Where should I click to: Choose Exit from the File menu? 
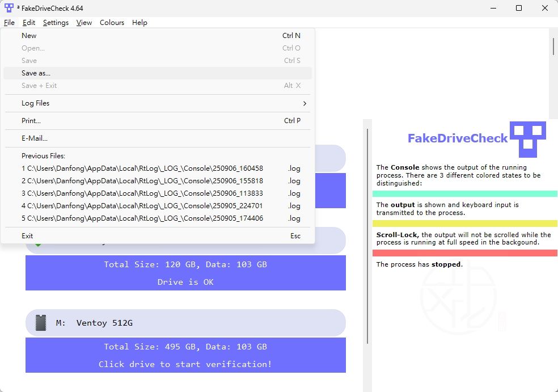158,235
